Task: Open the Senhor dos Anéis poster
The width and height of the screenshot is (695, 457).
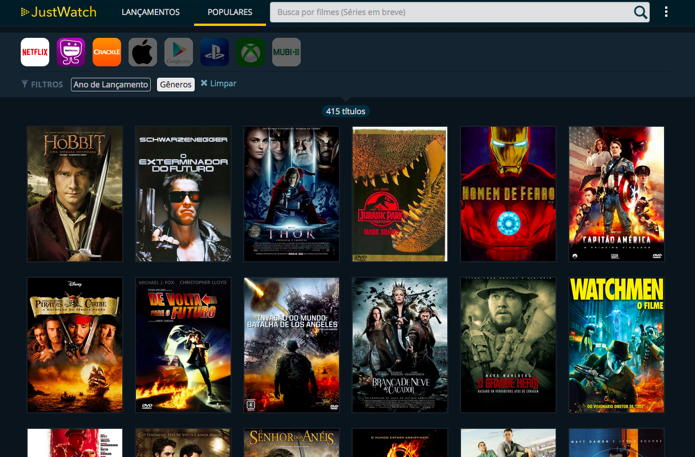Action: (292, 443)
